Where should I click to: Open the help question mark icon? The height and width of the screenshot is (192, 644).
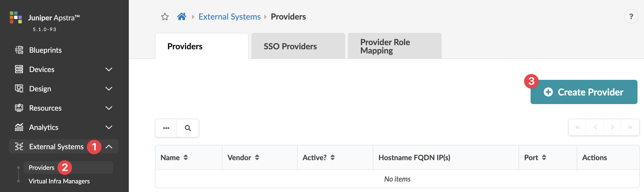coord(631,17)
